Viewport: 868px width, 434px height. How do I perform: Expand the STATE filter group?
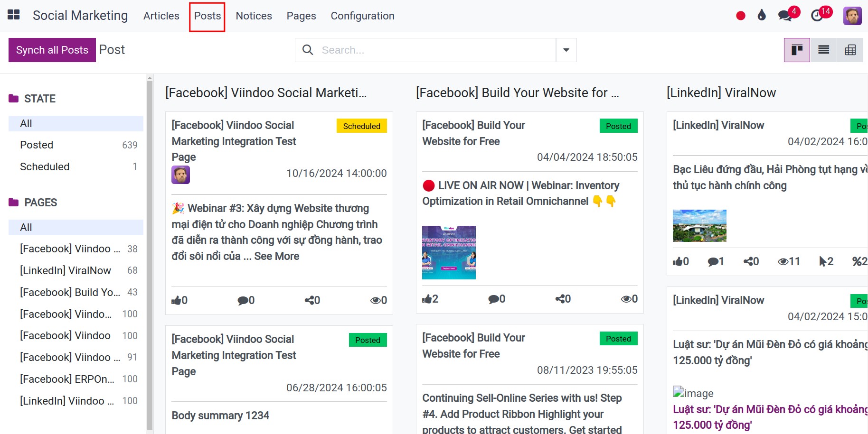point(40,98)
